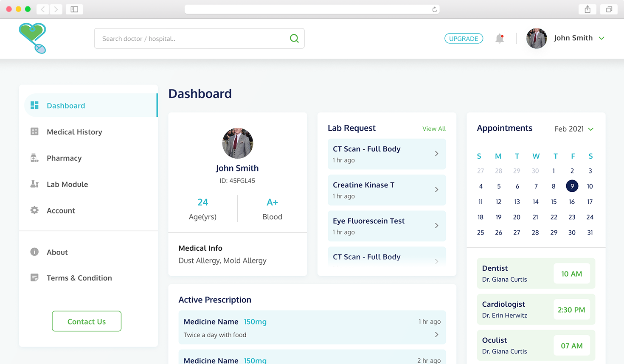Toggle the browser sidebar icon

click(x=74, y=9)
